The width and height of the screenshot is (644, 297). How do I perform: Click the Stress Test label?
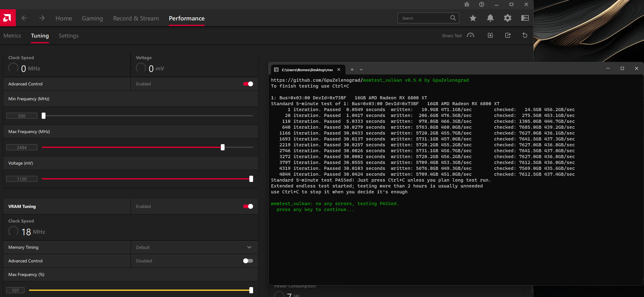coord(452,36)
